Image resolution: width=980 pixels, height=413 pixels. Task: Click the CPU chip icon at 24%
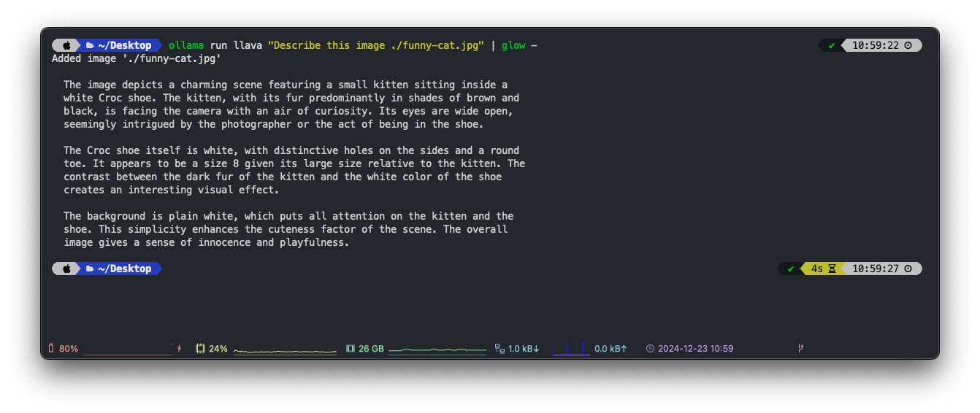click(200, 349)
